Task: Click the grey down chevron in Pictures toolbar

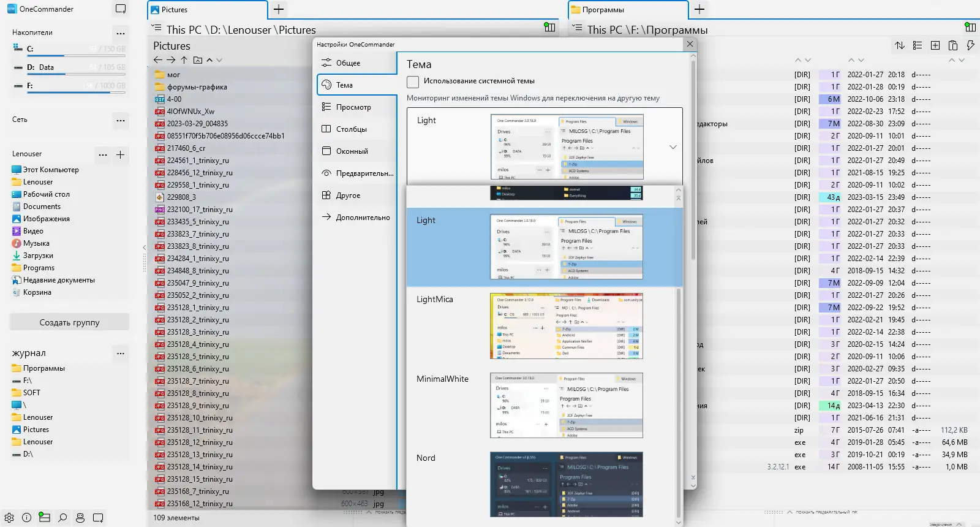Action: (219, 60)
